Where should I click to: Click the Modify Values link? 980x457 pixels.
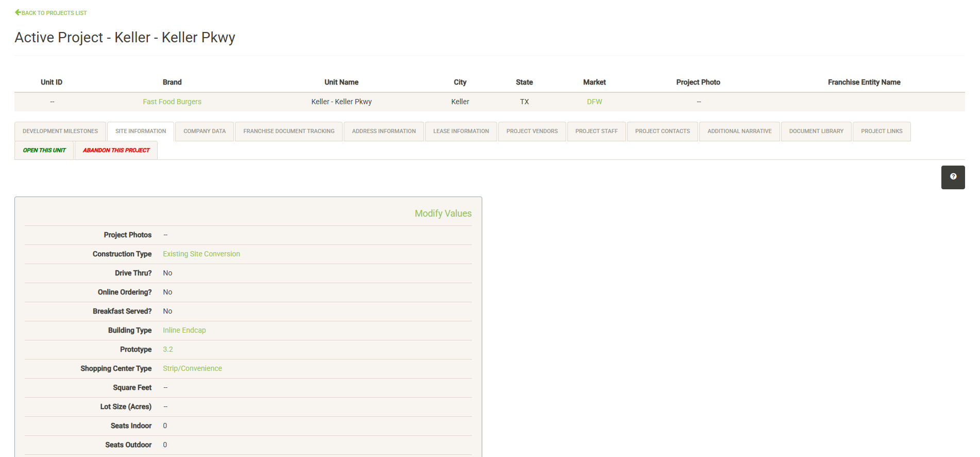pyautogui.click(x=443, y=214)
